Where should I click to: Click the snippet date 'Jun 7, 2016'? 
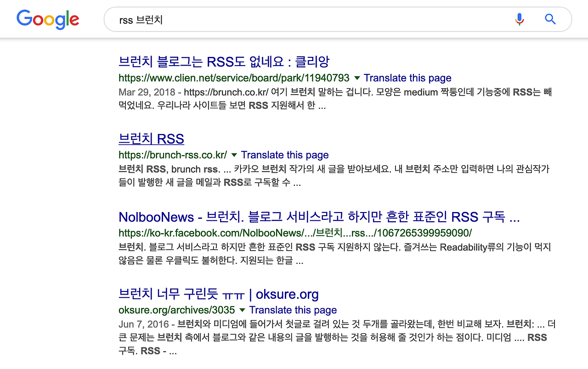click(x=144, y=324)
